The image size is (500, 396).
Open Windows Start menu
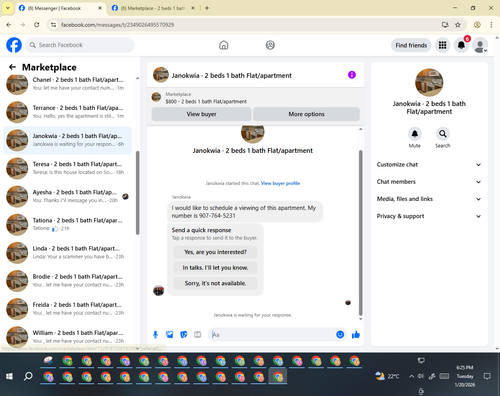pos(9,376)
